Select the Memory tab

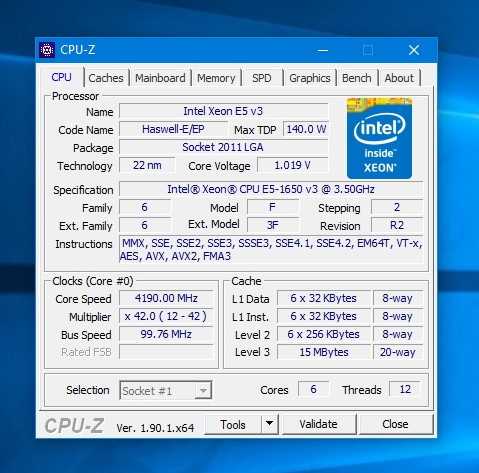(216, 78)
